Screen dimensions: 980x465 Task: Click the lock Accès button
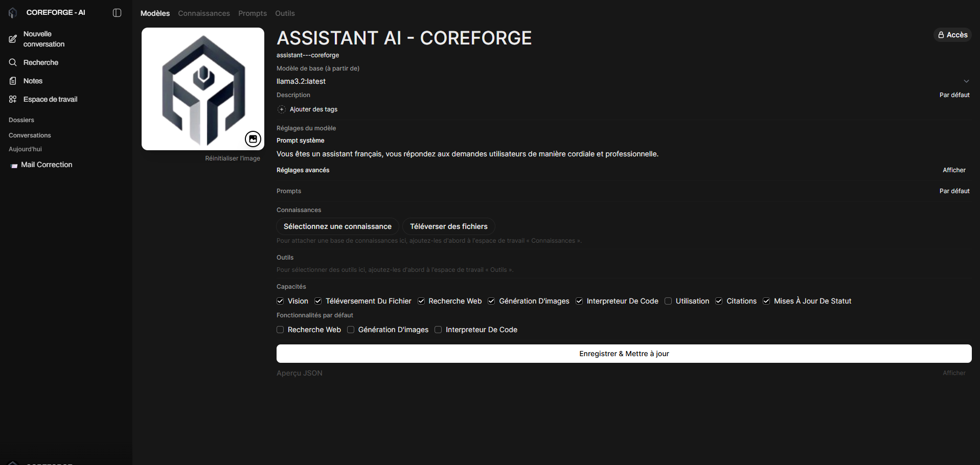click(952, 35)
